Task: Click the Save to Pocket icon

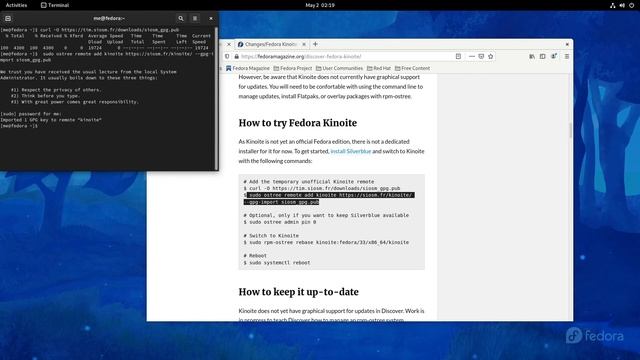Action: pyautogui.click(x=481, y=56)
